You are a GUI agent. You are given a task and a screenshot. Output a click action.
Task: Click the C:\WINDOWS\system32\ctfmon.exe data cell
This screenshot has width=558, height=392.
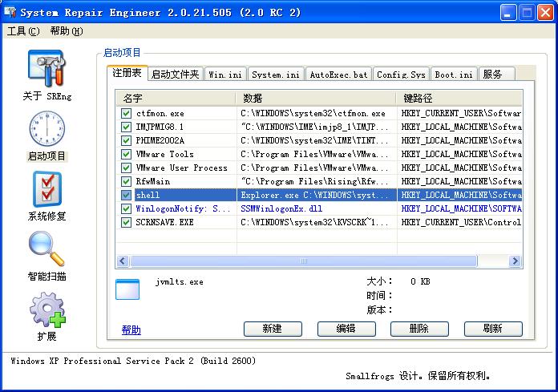[313, 114]
